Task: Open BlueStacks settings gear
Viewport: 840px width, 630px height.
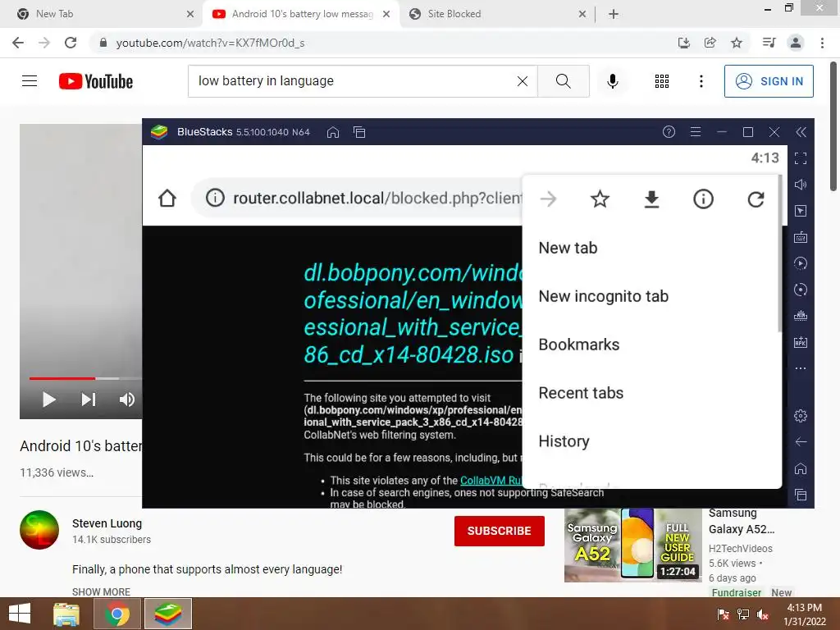Action: (801, 416)
